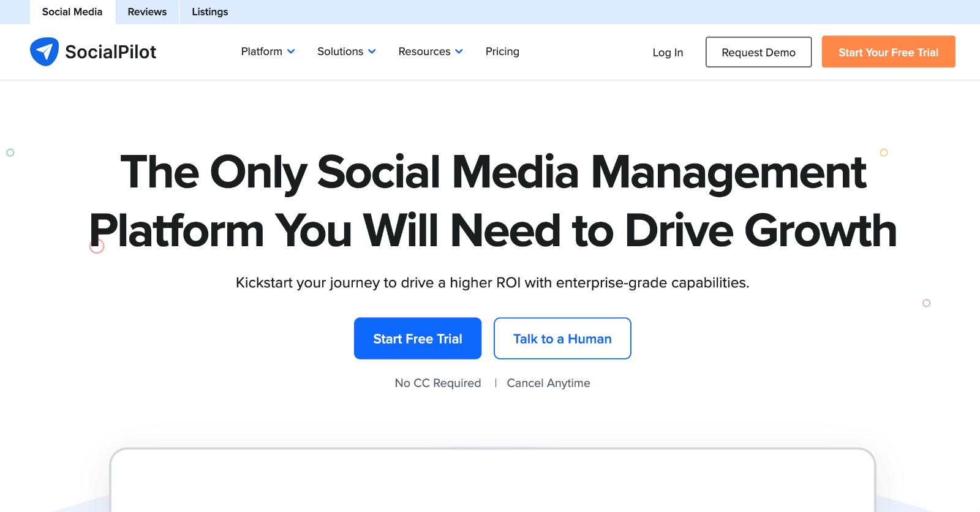Go to the Pricing page
The height and width of the screenshot is (512, 980).
coord(502,51)
